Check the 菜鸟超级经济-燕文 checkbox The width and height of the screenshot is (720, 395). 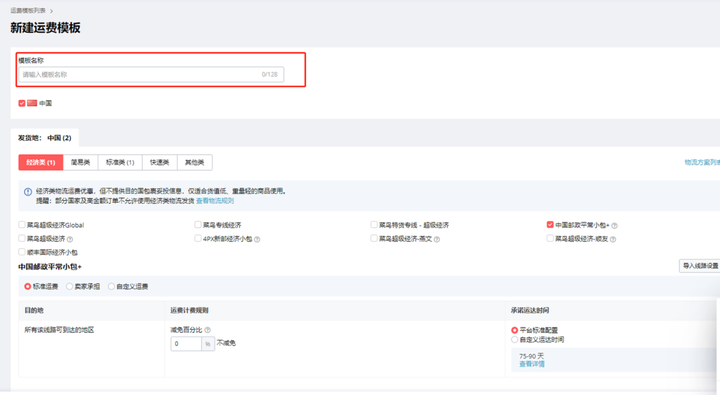click(x=374, y=238)
